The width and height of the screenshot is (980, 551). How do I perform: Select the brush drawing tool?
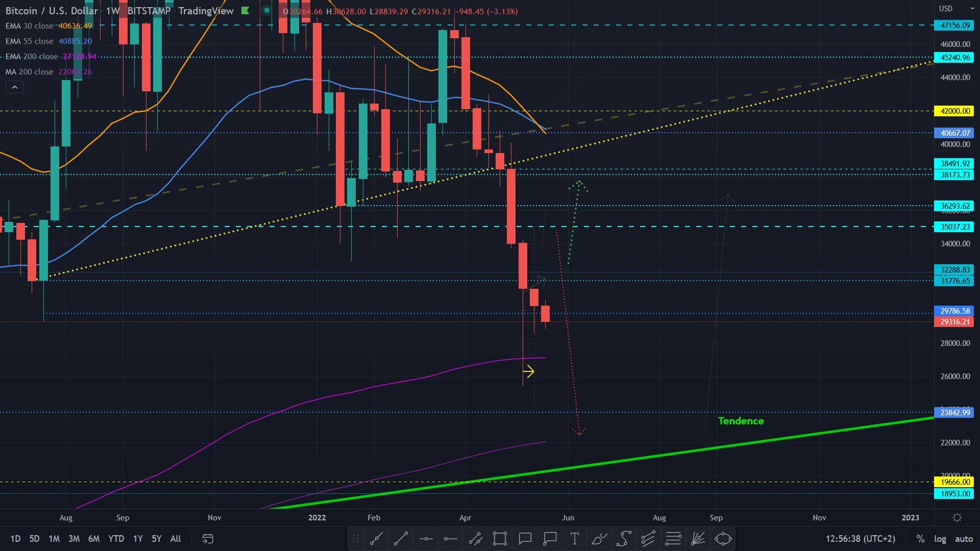tap(599, 538)
